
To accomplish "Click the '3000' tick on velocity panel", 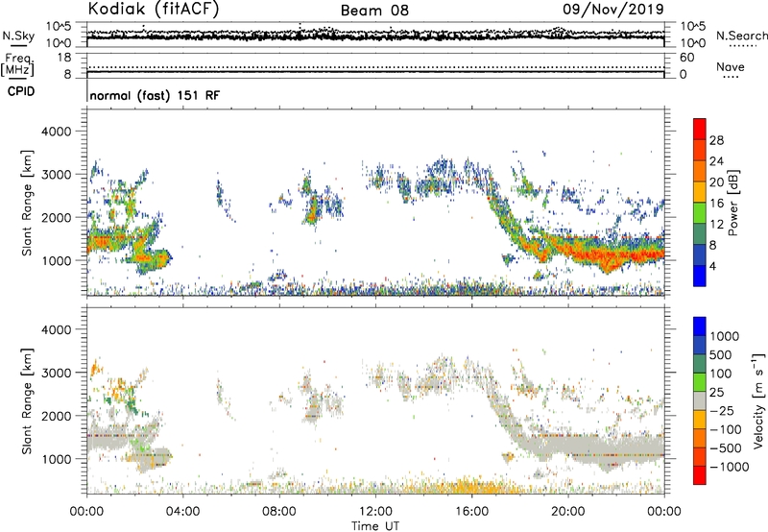I will coord(56,373).
